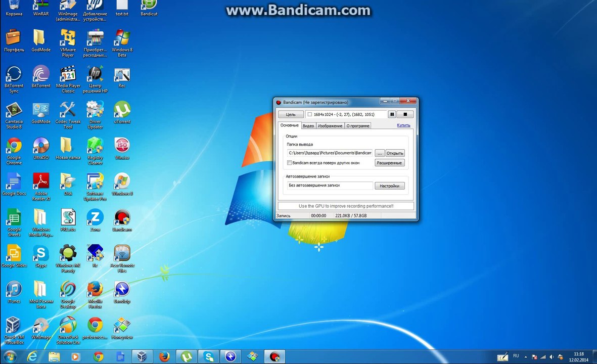Select the Google Sheets desktop icon
Image resolution: width=597 pixels, height=364 pixels.
pyautogui.click(x=14, y=223)
